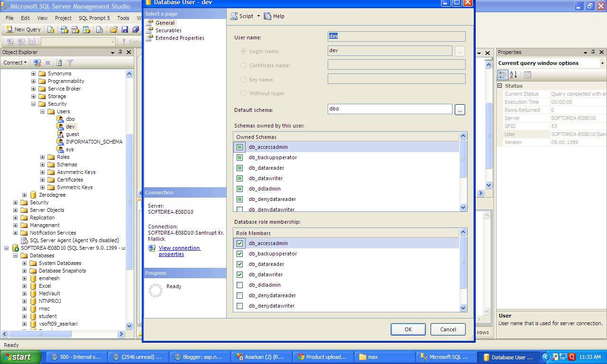Collapse the Status section in Properties

[x=499, y=86]
